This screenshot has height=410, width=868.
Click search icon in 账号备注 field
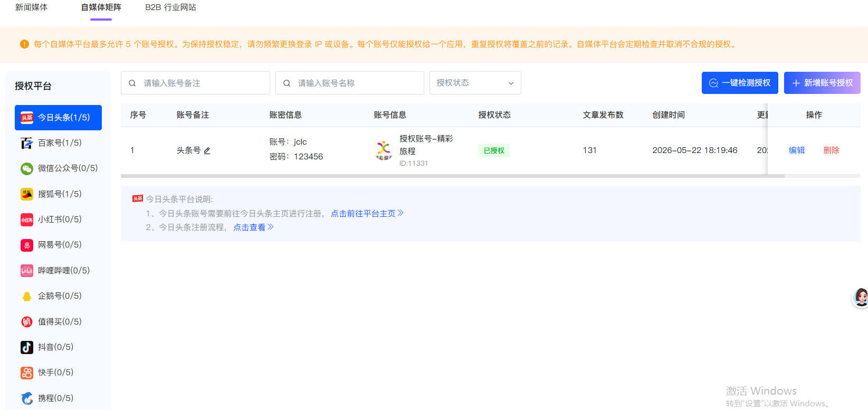click(x=132, y=83)
